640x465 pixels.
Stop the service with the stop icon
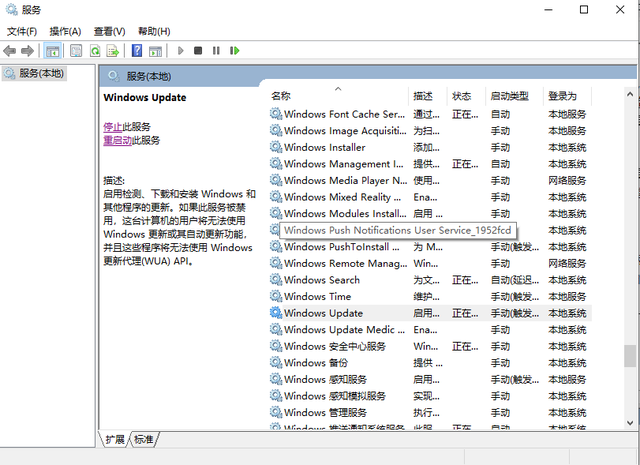click(198, 51)
